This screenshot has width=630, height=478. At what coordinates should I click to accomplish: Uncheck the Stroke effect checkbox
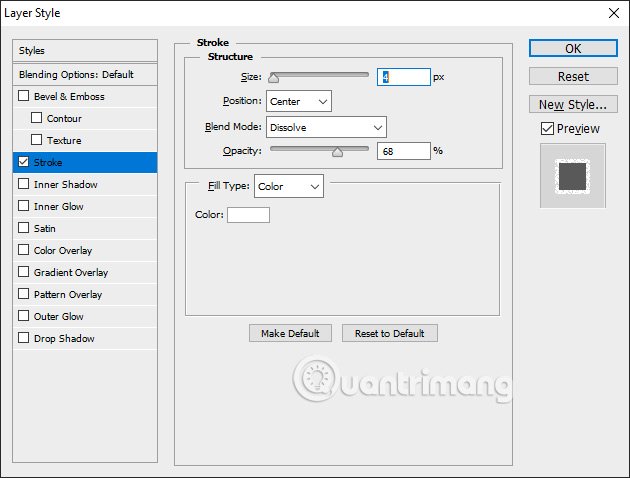[24, 163]
